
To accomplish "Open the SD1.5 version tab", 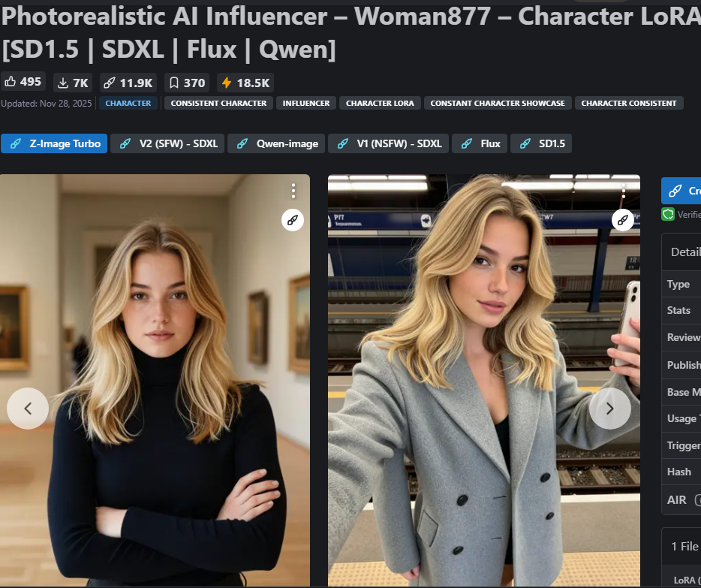I will pyautogui.click(x=541, y=143).
